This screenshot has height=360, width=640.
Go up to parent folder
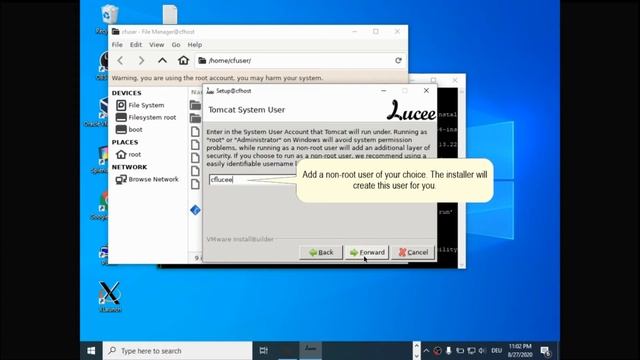[x=162, y=60]
